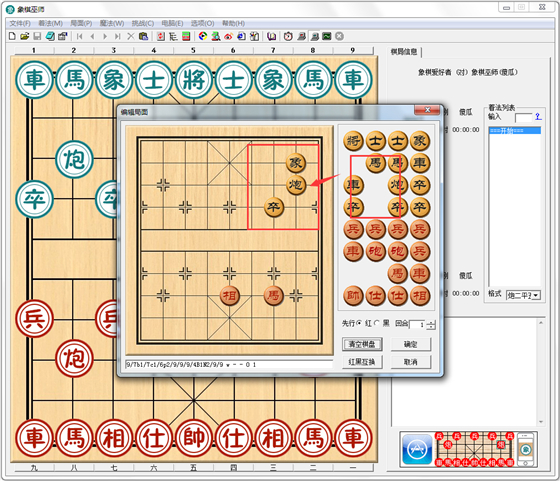Click the teal 將 on main board
The image size is (560, 481).
pyautogui.click(x=194, y=80)
